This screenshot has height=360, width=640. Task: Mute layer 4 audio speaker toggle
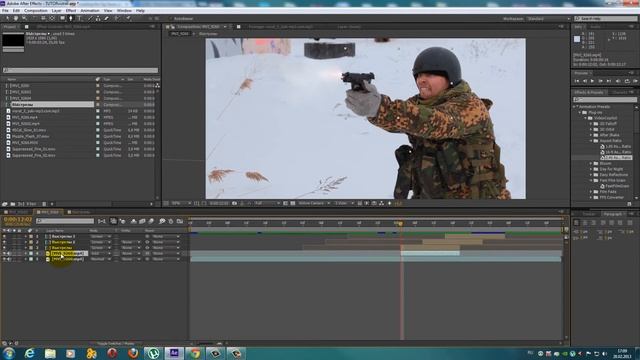[9, 253]
